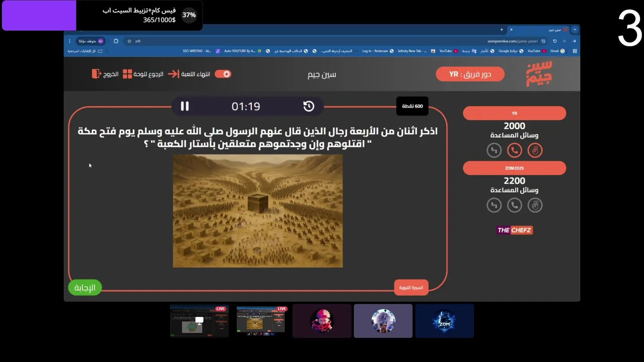Open the Auto YOUTUBE By A... bookmark
The height and width of the screenshot is (362, 644).
[x=243, y=51]
